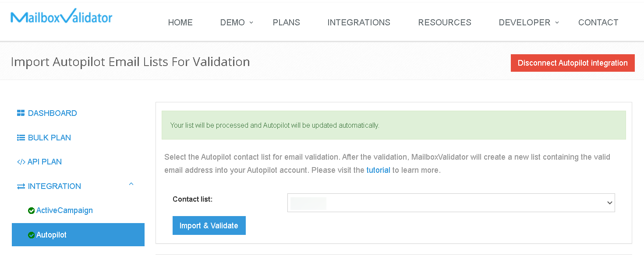
Task: Go to the HOME page
Action: click(180, 22)
